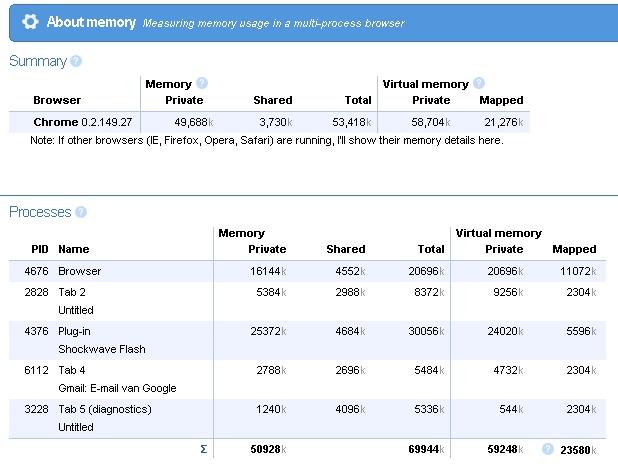The width and height of the screenshot is (618, 467).
Task: Click the 'Processes' section heading
Action: pos(40,212)
